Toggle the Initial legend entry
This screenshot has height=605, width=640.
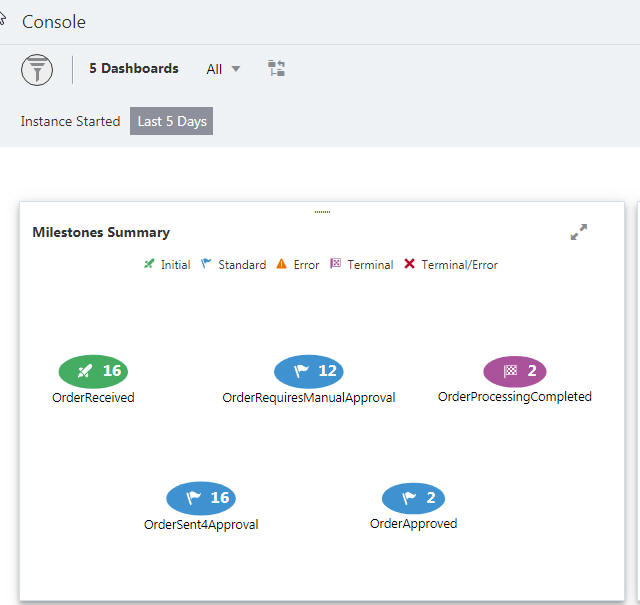[x=167, y=265]
